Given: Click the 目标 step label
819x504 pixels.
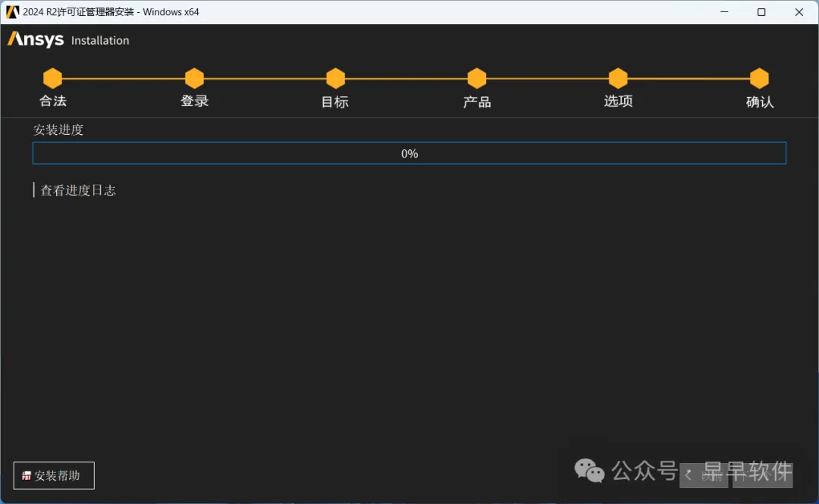Looking at the screenshot, I should click(x=335, y=102).
